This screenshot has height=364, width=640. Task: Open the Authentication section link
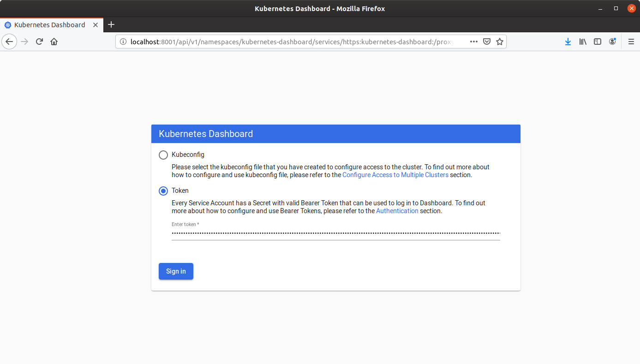(x=397, y=211)
